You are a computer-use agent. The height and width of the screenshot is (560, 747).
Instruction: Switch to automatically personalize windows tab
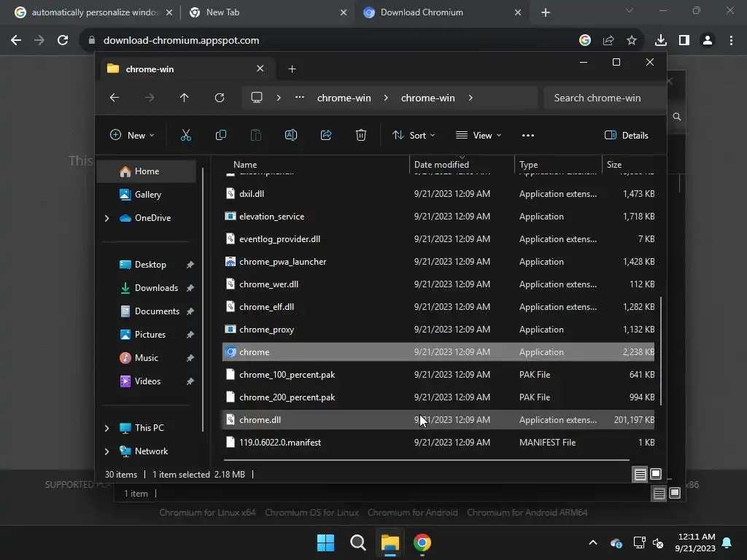[93, 12]
